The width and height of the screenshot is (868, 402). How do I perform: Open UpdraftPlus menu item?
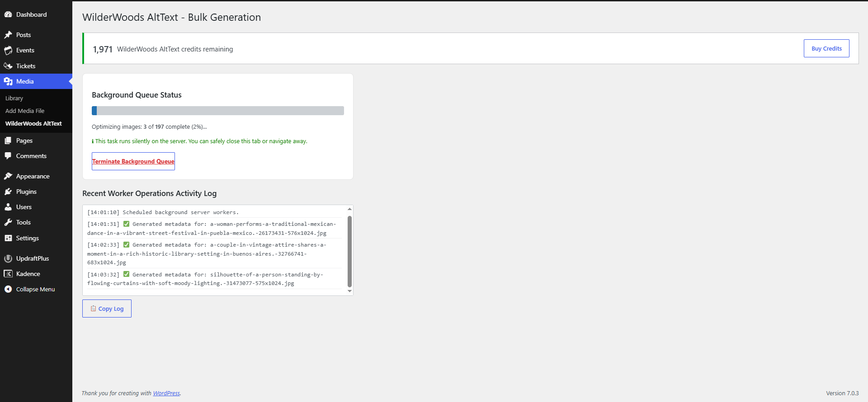click(x=33, y=258)
